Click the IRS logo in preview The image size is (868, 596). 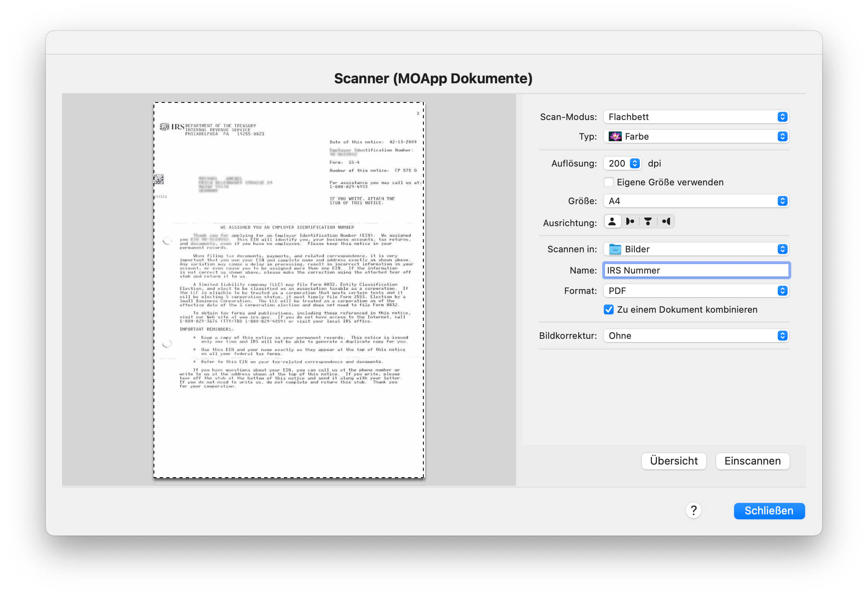(172, 127)
